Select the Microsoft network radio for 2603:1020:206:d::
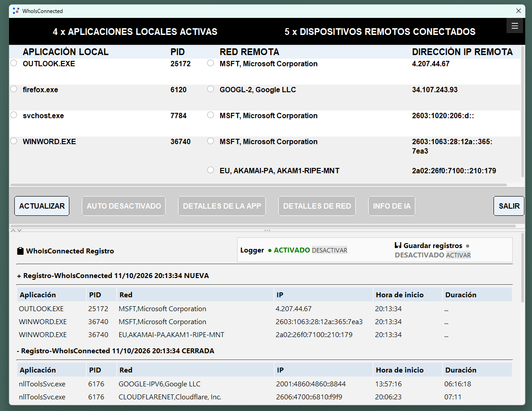Viewport: 532px width, 411px height. [211, 115]
